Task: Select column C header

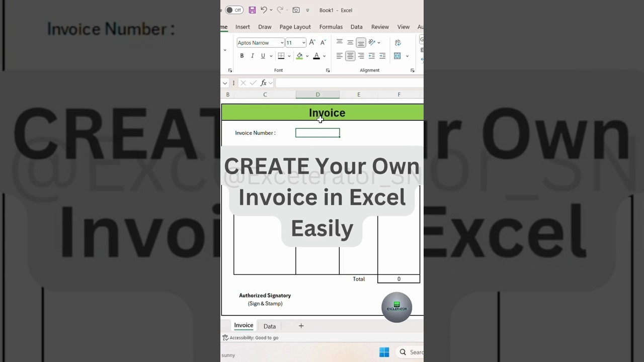Action: tap(265, 95)
